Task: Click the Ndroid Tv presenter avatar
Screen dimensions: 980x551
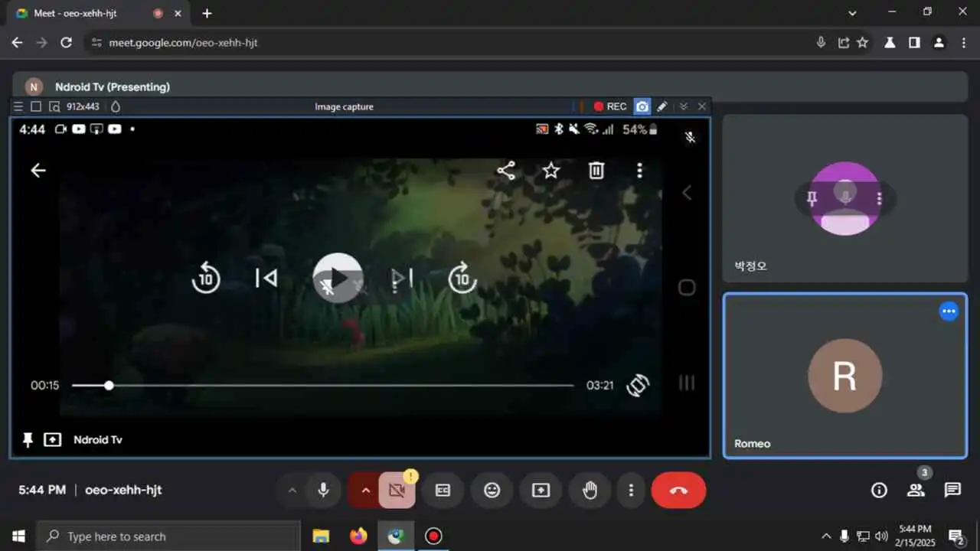Action: [34, 87]
